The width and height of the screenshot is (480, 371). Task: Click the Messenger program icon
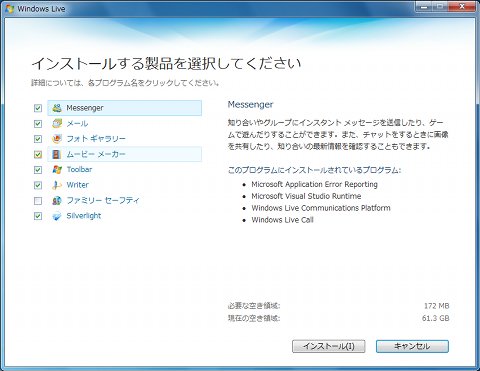point(57,108)
